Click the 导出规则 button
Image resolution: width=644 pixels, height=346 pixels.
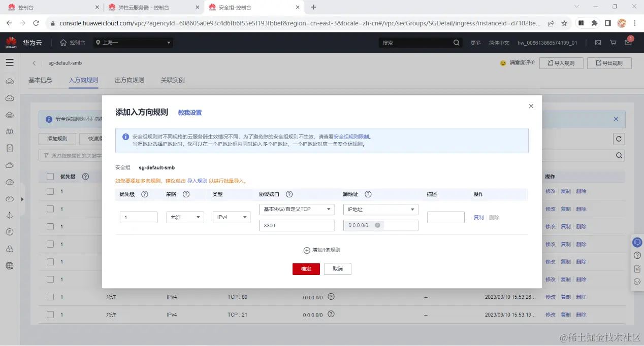(x=609, y=63)
